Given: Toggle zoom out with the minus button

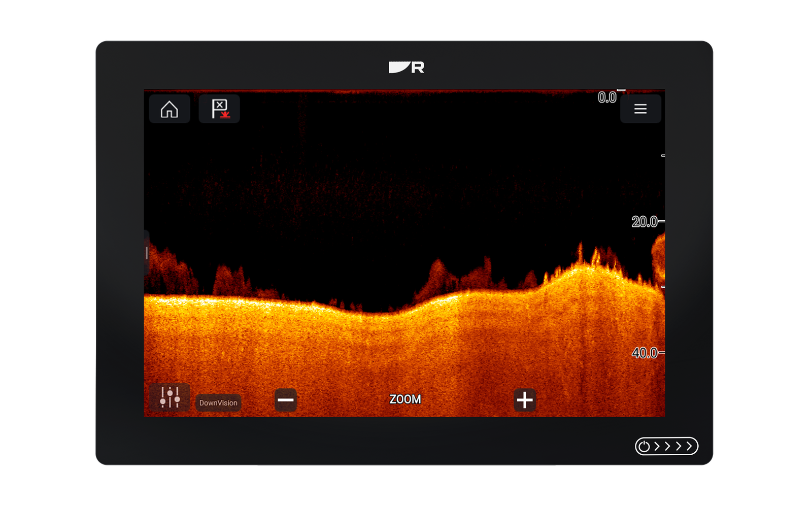Looking at the screenshot, I should pos(286,400).
